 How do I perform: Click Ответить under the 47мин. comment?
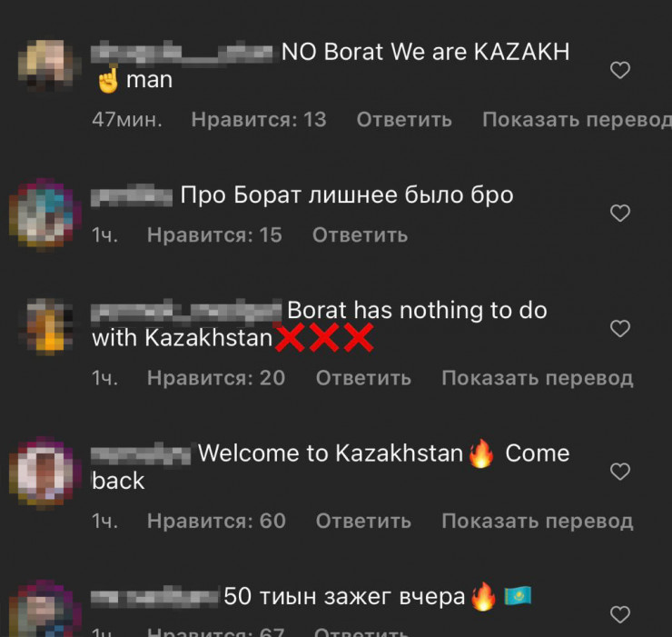[x=404, y=120]
